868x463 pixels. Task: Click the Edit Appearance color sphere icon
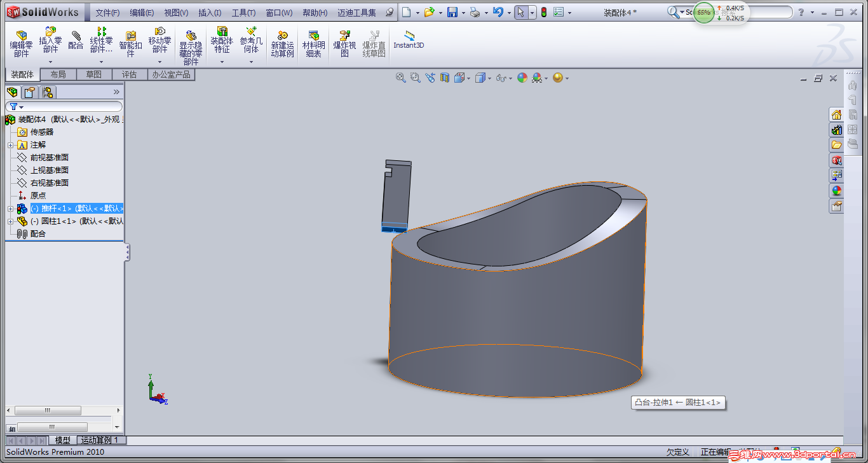click(522, 78)
